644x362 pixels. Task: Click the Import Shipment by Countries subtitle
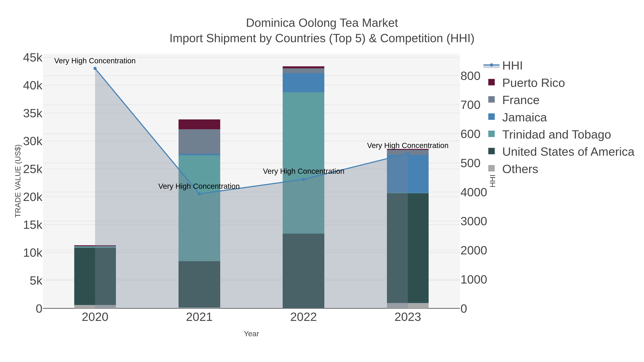click(322, 38)
